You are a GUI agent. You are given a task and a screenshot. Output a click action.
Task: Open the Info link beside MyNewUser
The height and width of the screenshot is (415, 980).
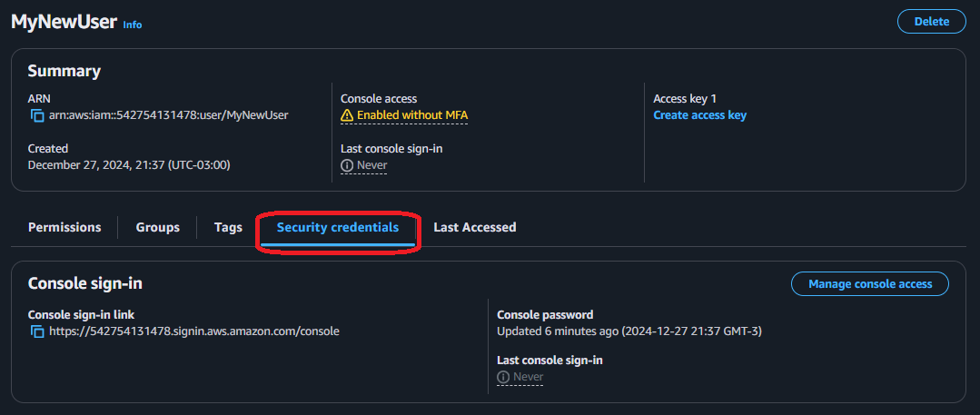click(x=133, y=25)
